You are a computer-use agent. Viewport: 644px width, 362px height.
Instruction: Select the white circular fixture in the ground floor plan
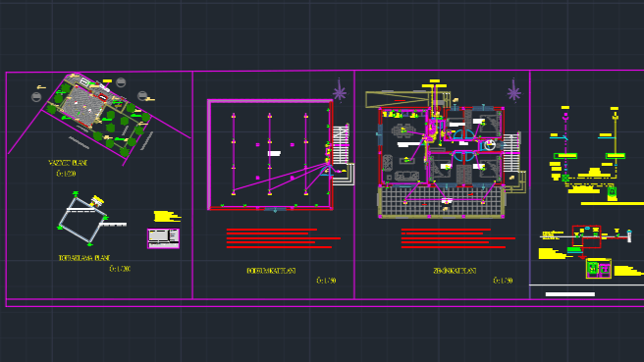click(490, 145)
